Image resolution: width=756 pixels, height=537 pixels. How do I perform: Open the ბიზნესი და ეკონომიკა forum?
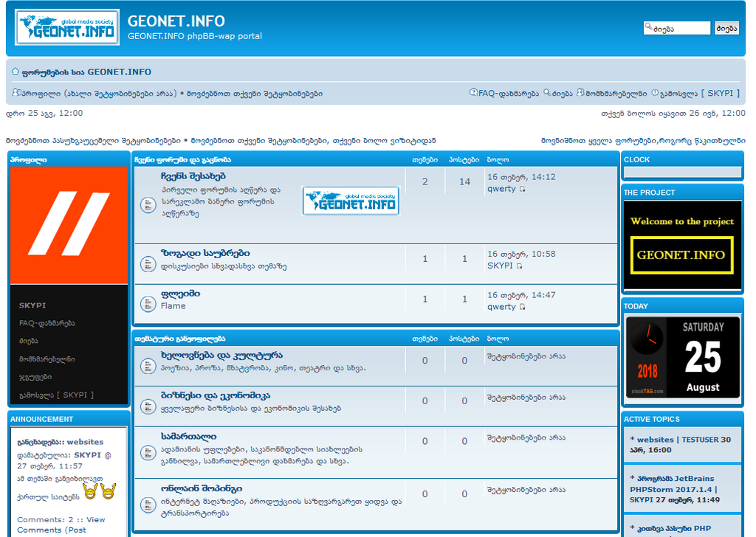pos(216,396)
